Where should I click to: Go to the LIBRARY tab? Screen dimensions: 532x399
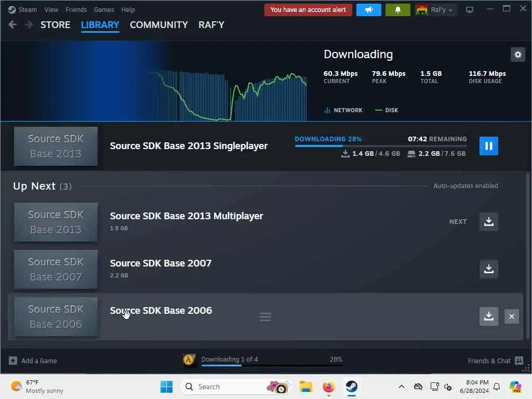100,25
